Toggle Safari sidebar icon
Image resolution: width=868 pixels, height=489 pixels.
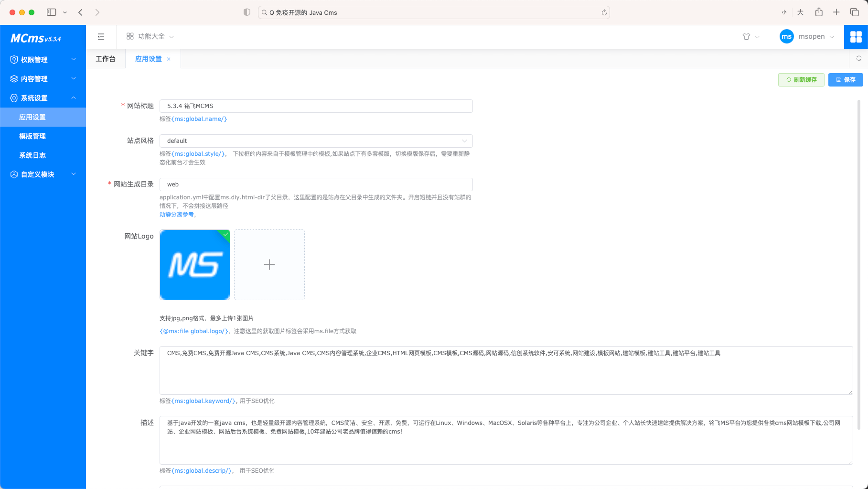pyautogui.click(x=52, y=12)
